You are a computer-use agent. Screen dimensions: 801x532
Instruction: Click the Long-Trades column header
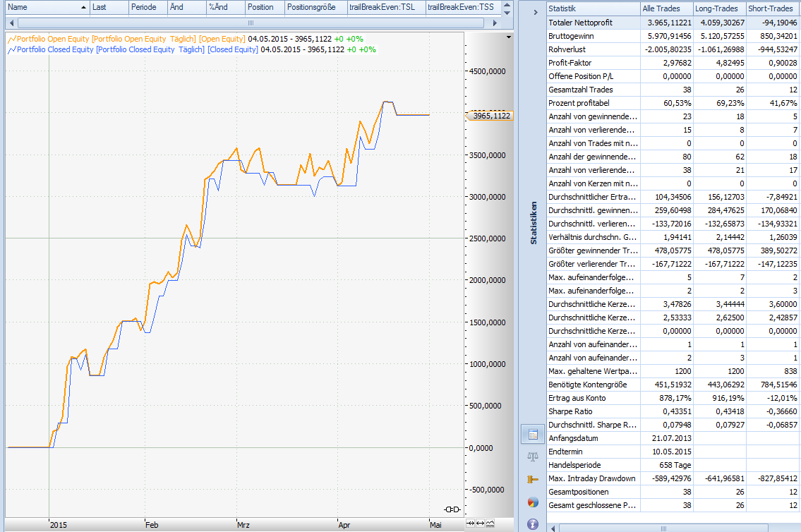coord(719,8)
